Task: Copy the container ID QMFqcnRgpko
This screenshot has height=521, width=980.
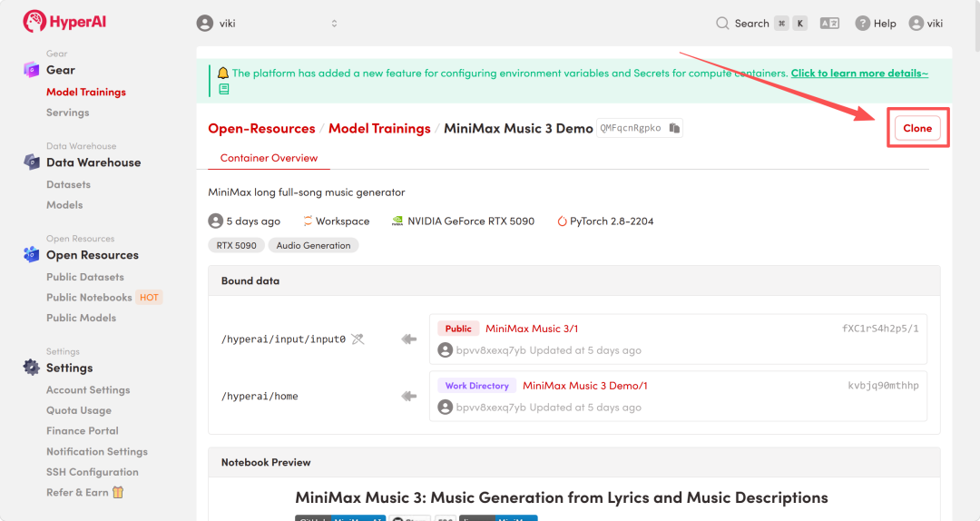Action: point(674,128)
